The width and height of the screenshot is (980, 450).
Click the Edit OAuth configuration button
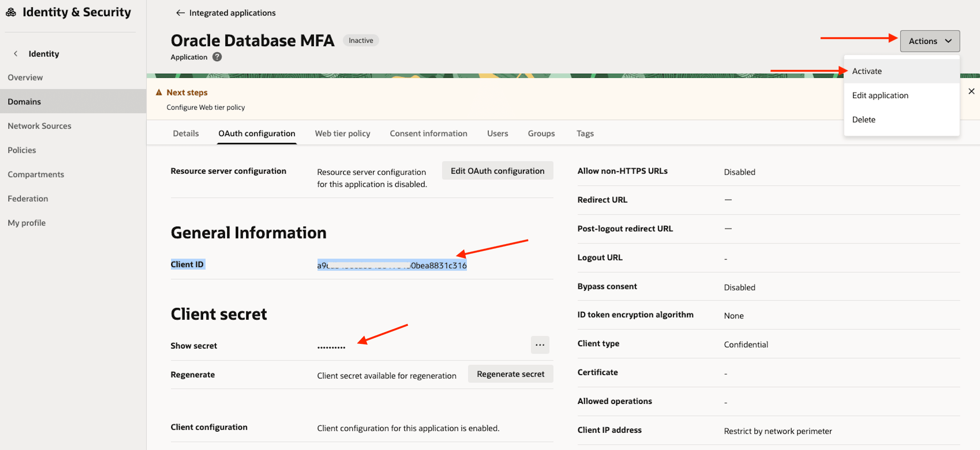click(x=497, y=170)
